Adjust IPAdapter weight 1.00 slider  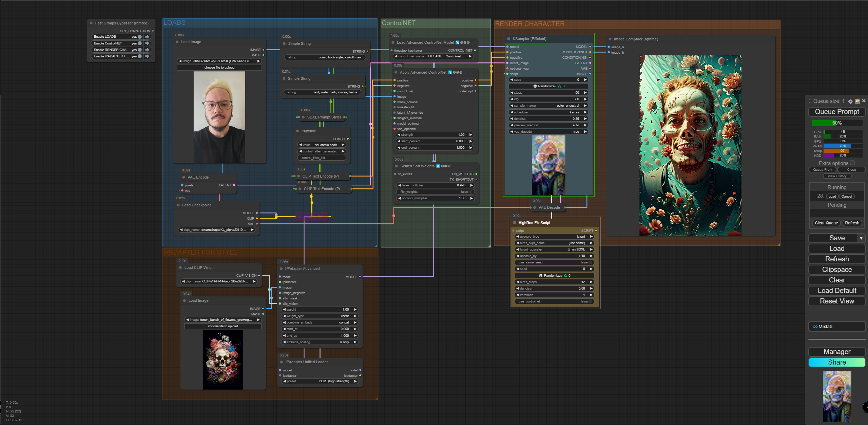tap(320, 310)
